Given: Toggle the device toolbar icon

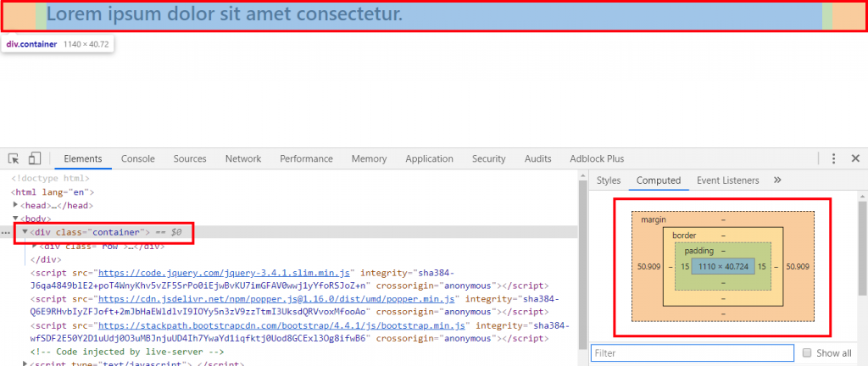Looking at the screenshot, I should tap(34, 158).
